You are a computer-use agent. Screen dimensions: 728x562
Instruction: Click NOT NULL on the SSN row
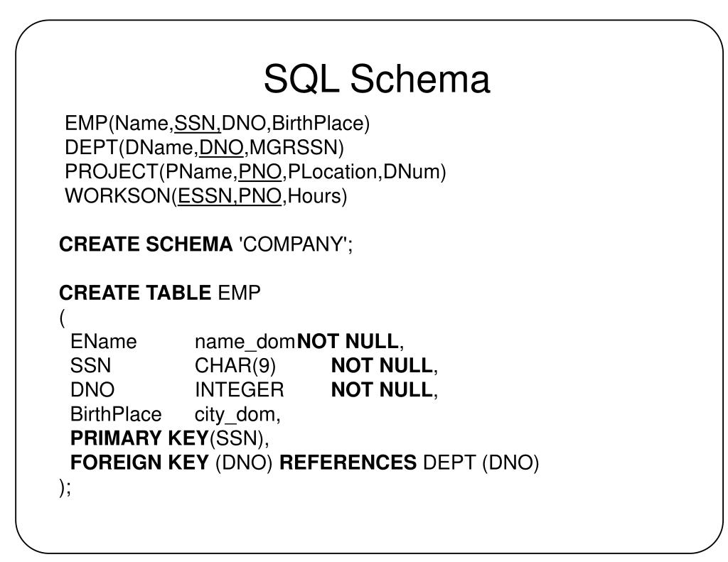click(382, 366)
